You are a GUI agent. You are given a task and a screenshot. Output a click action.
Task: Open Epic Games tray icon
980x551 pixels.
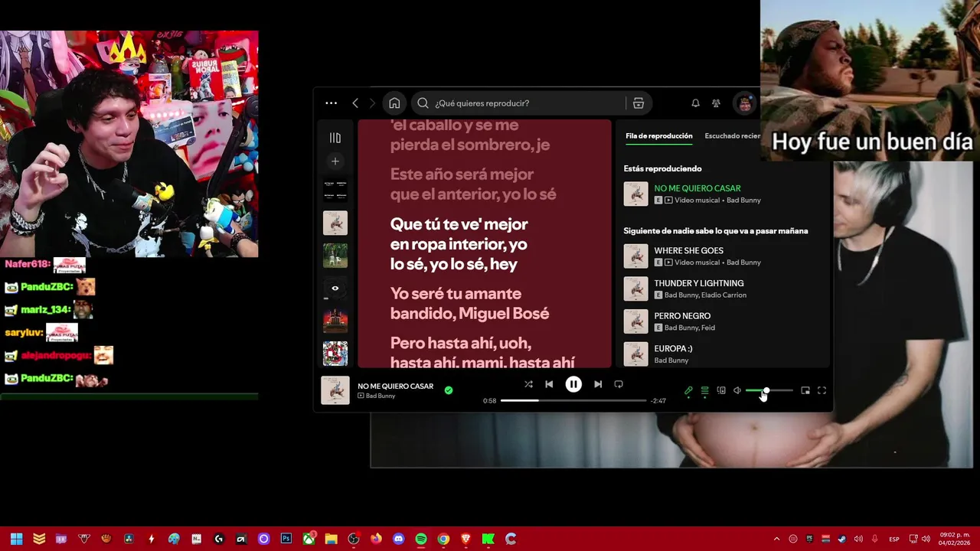[x=809, y=539]
